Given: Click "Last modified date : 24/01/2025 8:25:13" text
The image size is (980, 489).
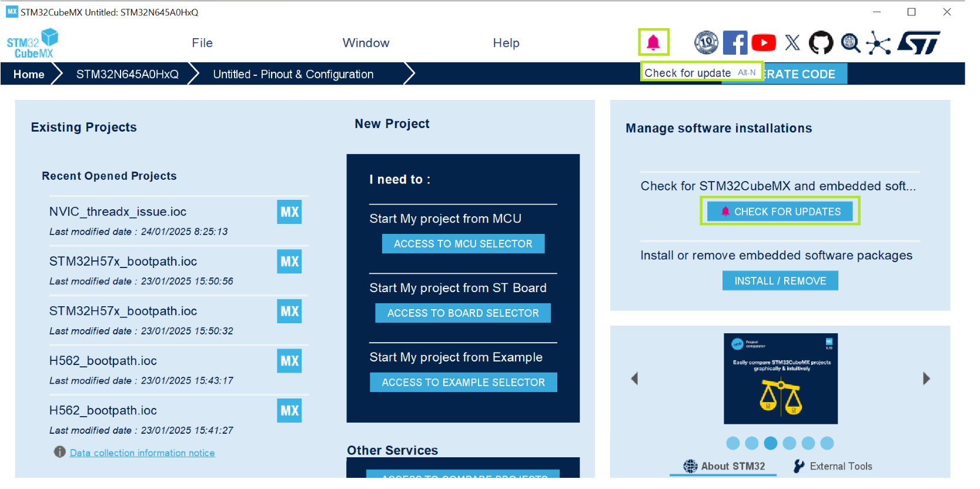Looking at the screenshot, I should [x=139, y=232].
